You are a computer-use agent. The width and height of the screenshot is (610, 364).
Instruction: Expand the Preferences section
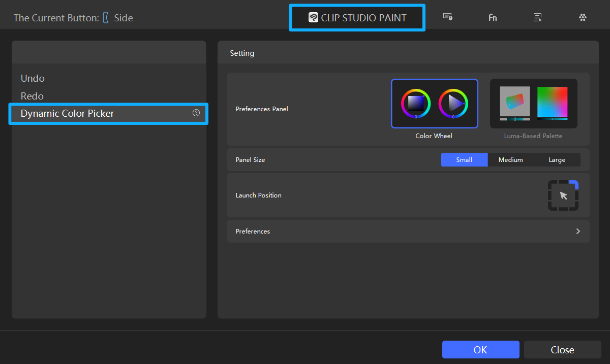pos(578,231)
